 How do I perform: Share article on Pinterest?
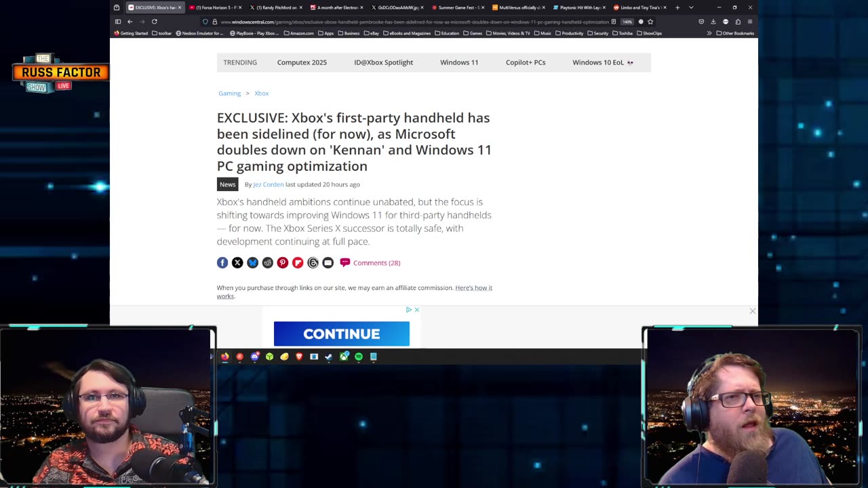(283, 262)
